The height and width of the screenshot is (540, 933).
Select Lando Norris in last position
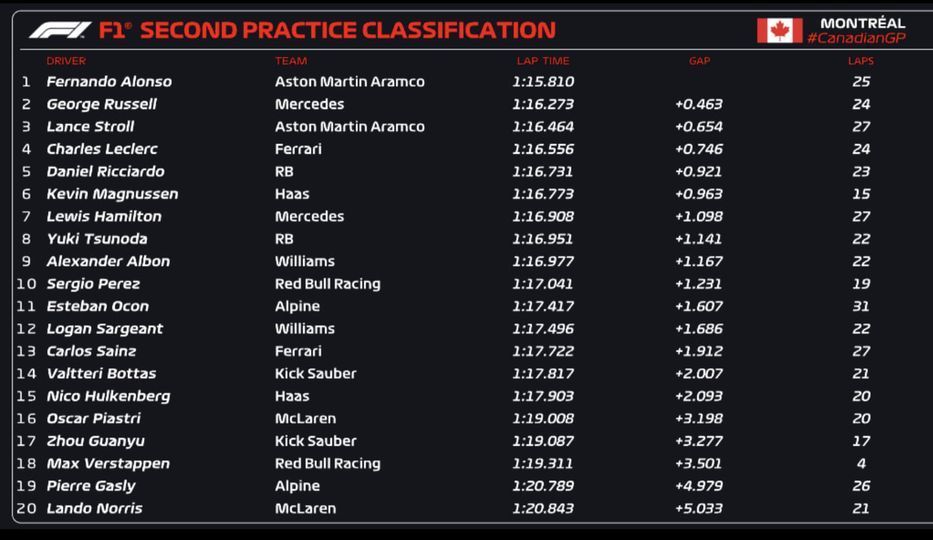tap(95, 509)
